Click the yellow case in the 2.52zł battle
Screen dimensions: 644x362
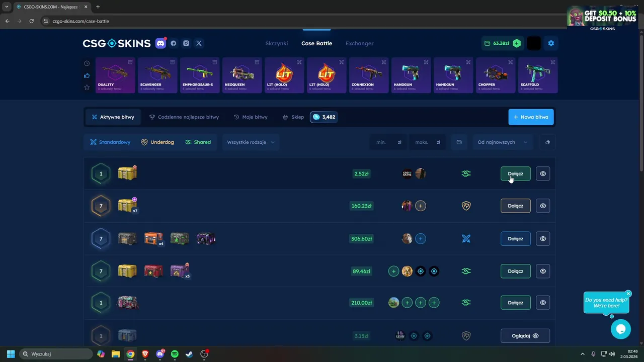pyautogui.click(x=127, y=173)
